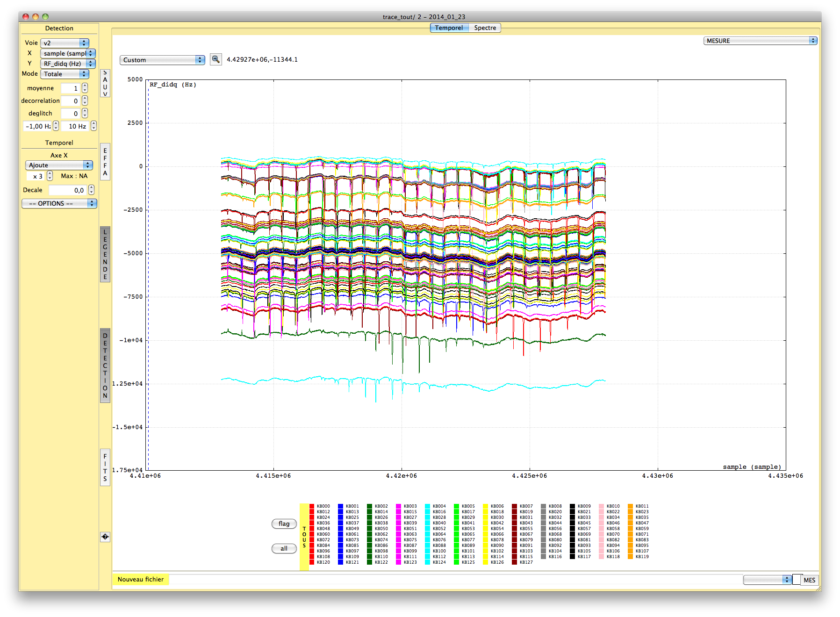Click the yellow TOUS legend bar
Image resolution: width=840 pixels, height=617 pixels.
click(304, 537)
